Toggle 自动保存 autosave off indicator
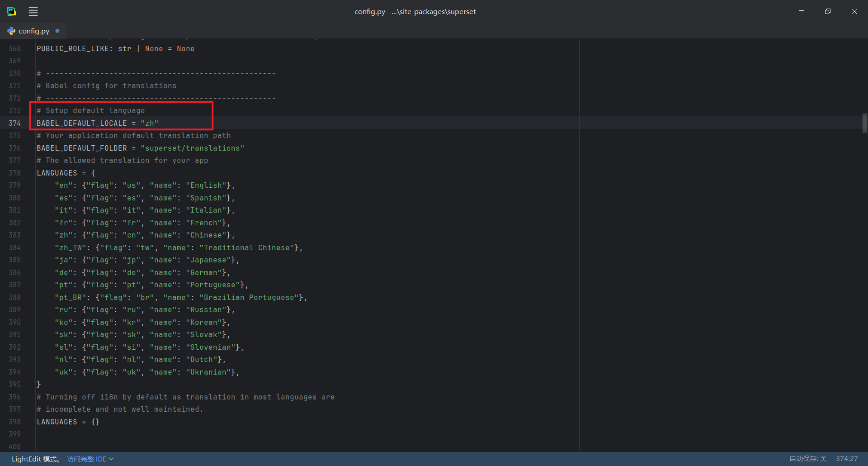 pyautogui.click(x=808, y=459)
